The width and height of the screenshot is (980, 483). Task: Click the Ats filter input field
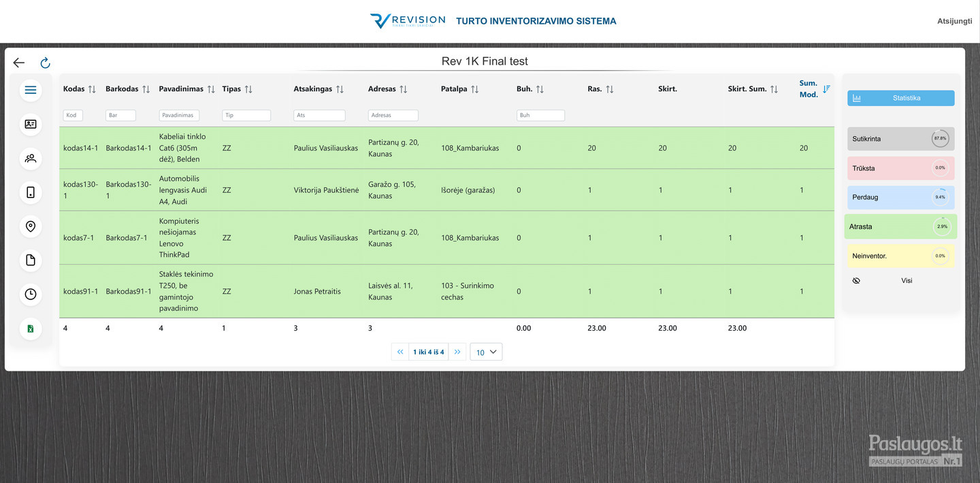[319, 116]
